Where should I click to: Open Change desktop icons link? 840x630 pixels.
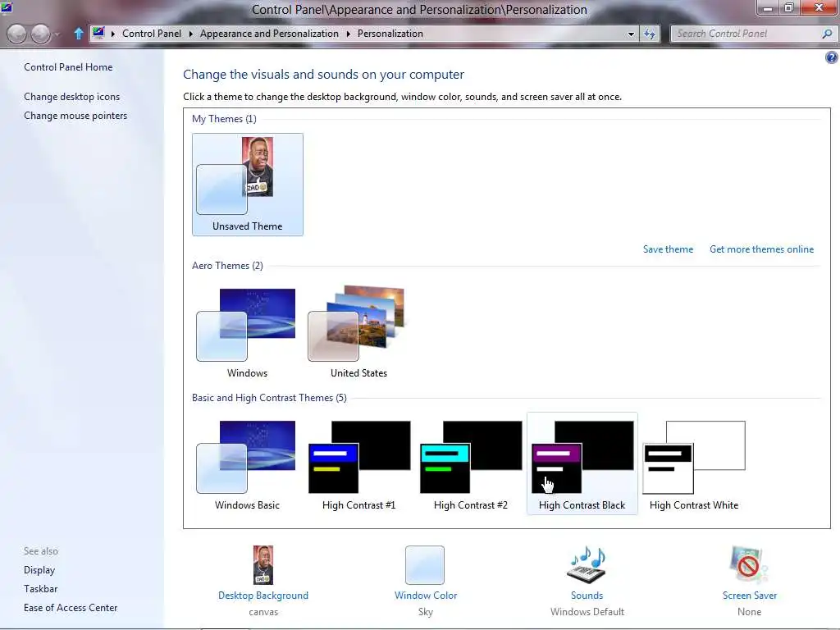click(72, 97)
